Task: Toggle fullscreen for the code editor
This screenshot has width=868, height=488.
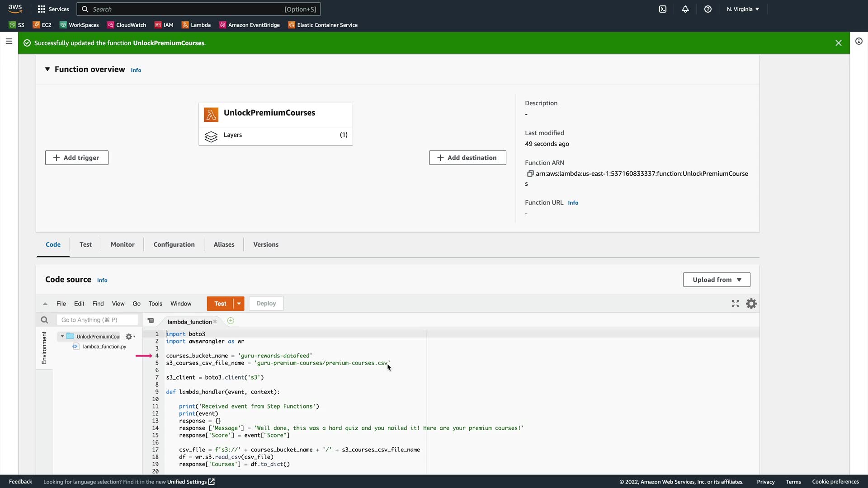Action: click(736, 304)
